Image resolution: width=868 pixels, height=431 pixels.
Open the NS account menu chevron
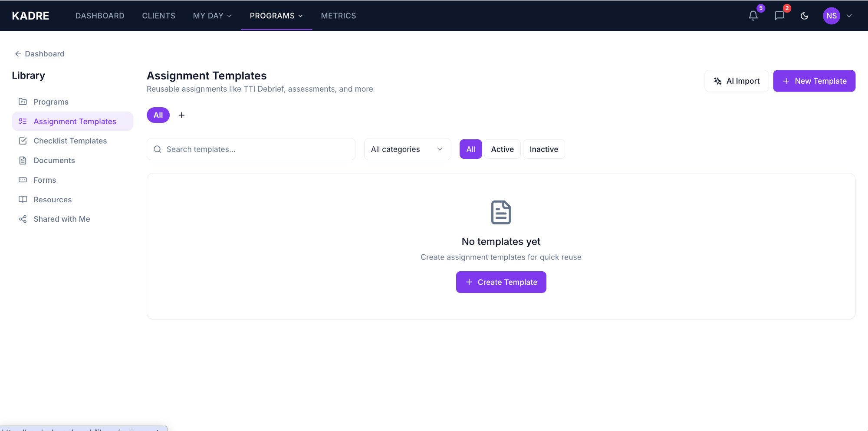[849, 16]
